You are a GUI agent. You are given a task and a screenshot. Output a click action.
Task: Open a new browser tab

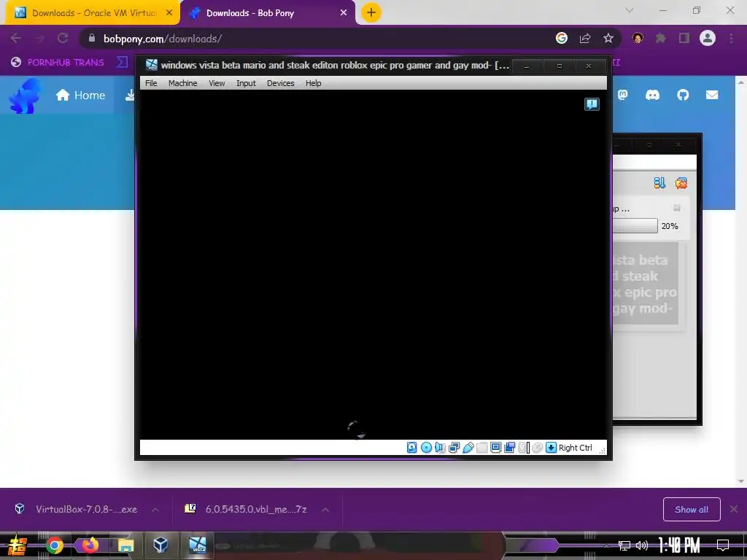(371, 12)
